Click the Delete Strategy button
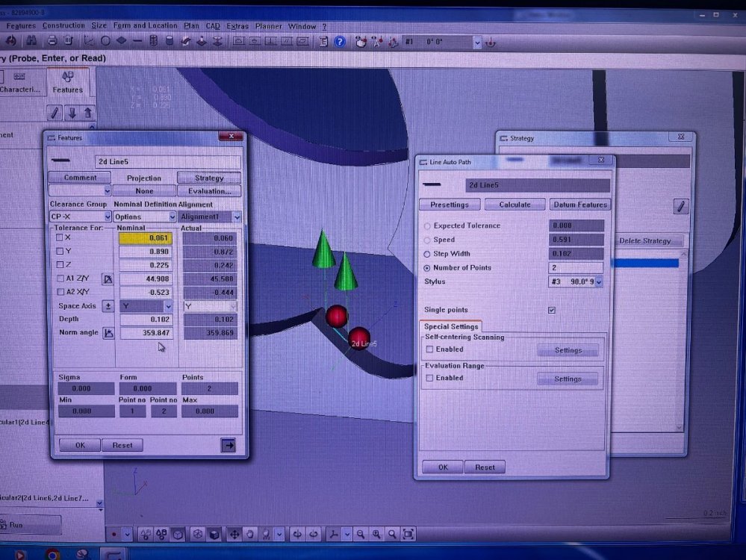 [645, 240]
